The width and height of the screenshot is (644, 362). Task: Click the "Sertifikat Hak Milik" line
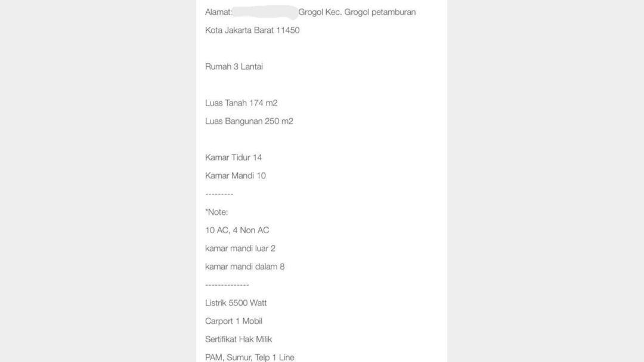(x=239, y=339)
